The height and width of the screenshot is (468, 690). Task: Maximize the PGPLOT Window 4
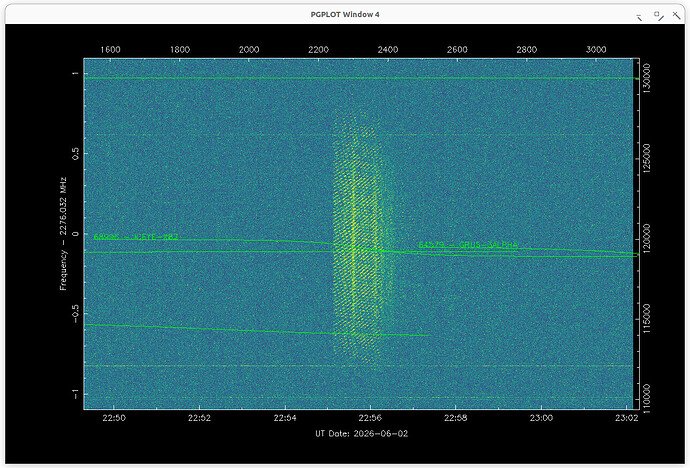point(658,16)
